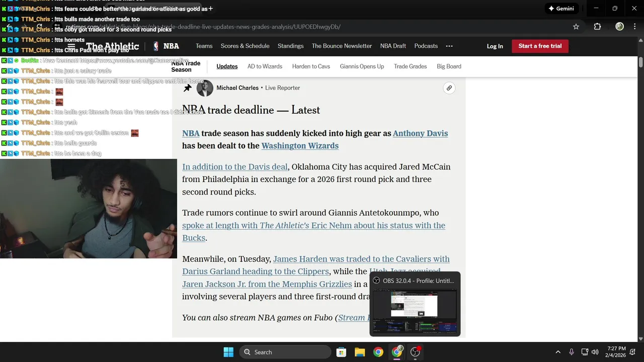Open the NBA link in first paragraph
The image size is (644, 362).
click(x=191, y=133)
